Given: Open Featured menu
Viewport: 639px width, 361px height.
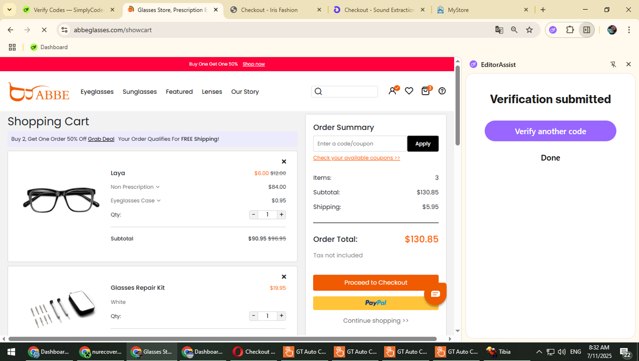Looking at the screenshot, I should click(x=179, y=92).
